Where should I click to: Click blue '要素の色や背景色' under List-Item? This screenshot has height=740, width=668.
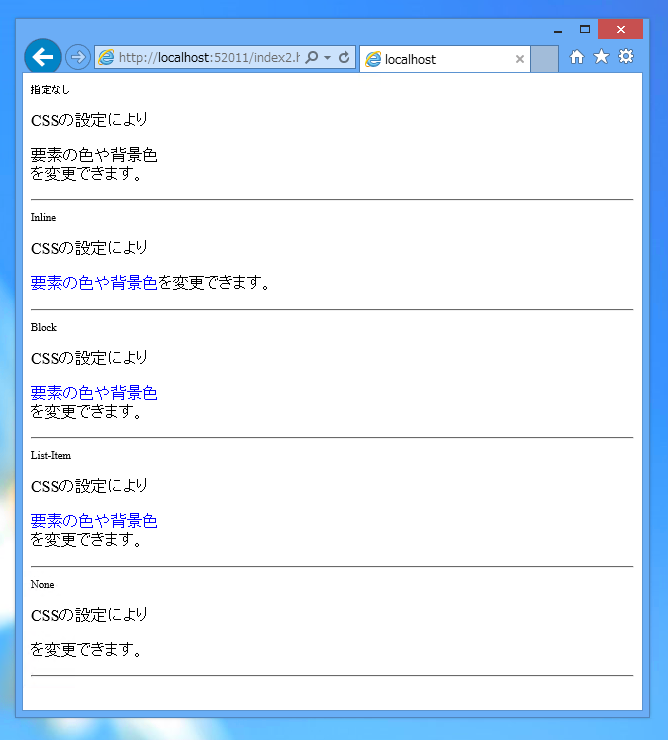(x=94, y=521)
